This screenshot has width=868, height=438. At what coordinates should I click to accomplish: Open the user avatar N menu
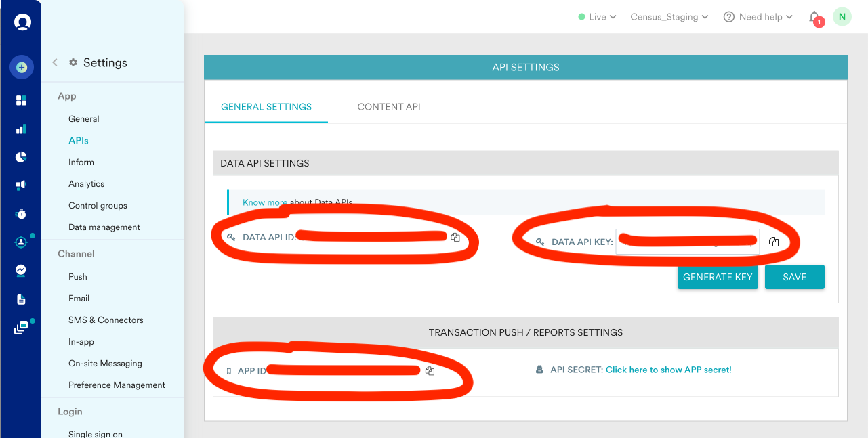click(x=842, y=17)
